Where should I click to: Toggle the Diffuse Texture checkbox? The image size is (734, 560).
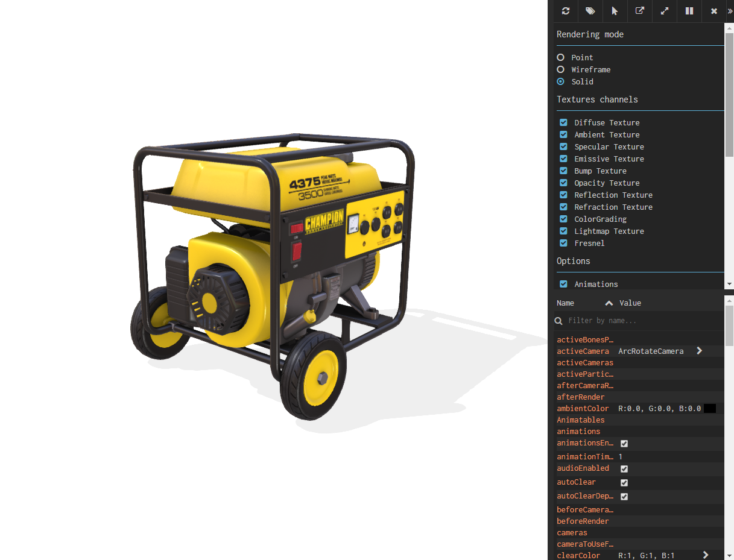[563, 122]
